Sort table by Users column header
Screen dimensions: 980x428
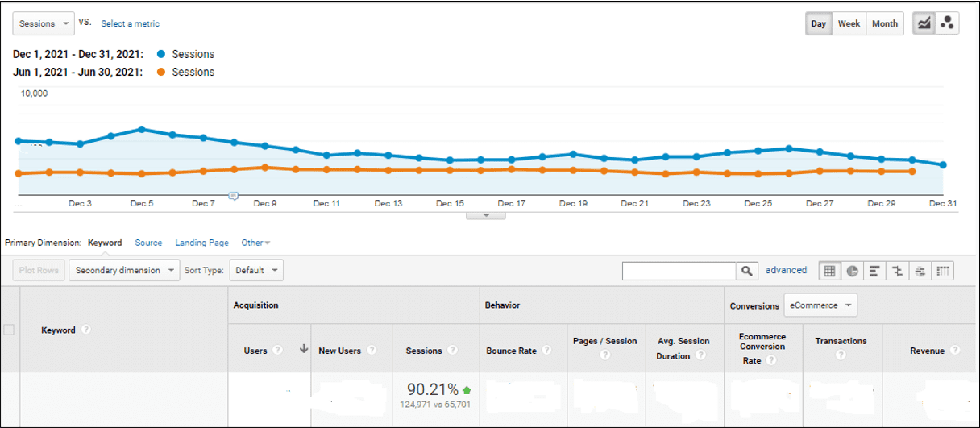click(x=255, y=351)
